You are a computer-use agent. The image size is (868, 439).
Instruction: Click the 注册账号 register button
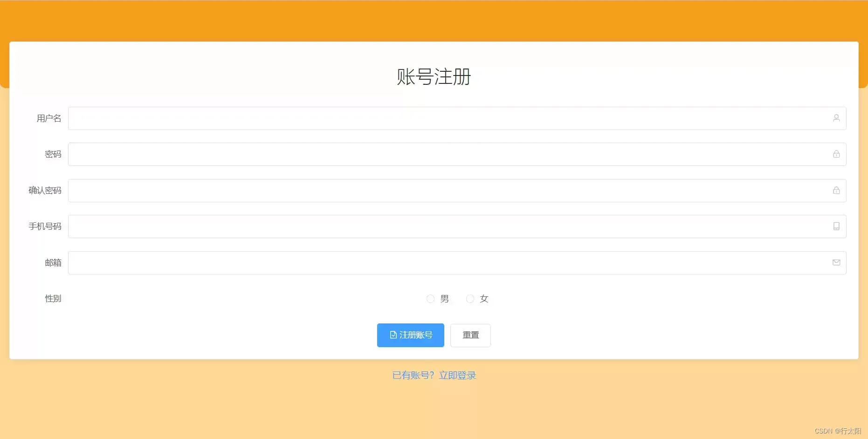coord(410,335)
